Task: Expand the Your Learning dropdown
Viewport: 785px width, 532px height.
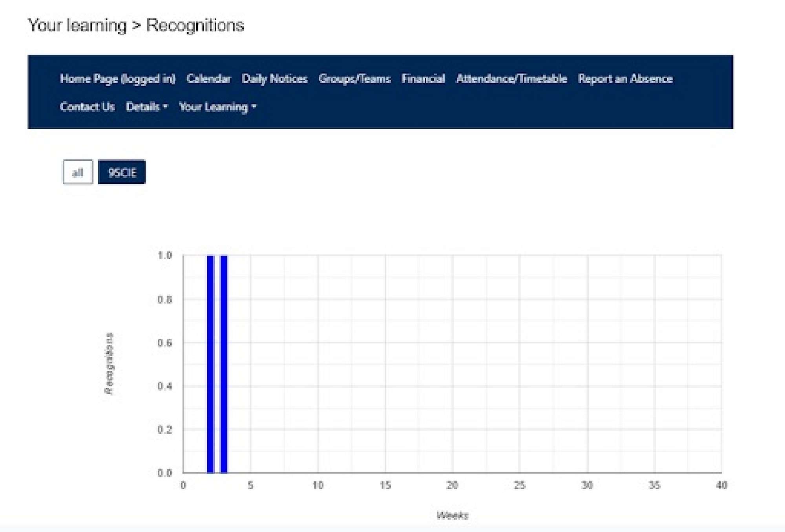Action: click(214, 107)
